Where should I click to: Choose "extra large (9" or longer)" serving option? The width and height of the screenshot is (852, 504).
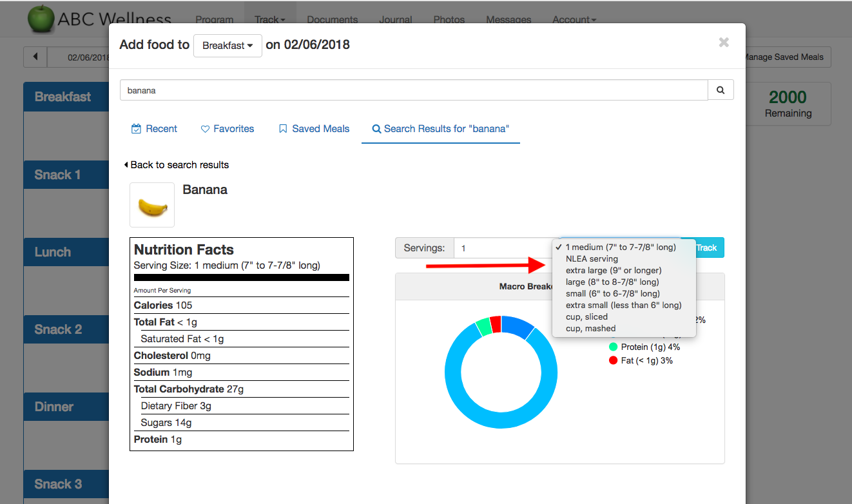(x=613, y=271)
